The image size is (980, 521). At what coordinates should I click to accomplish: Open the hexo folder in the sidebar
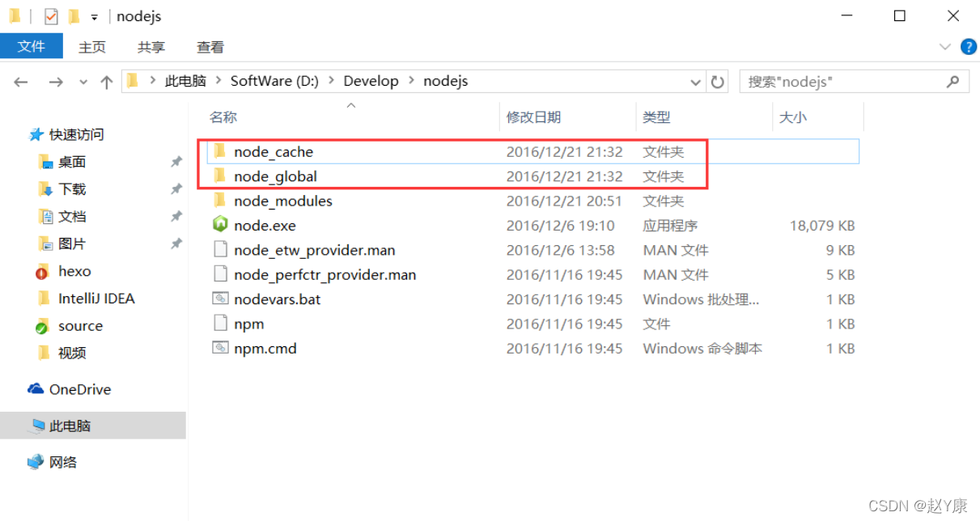(x=64, y=271)
